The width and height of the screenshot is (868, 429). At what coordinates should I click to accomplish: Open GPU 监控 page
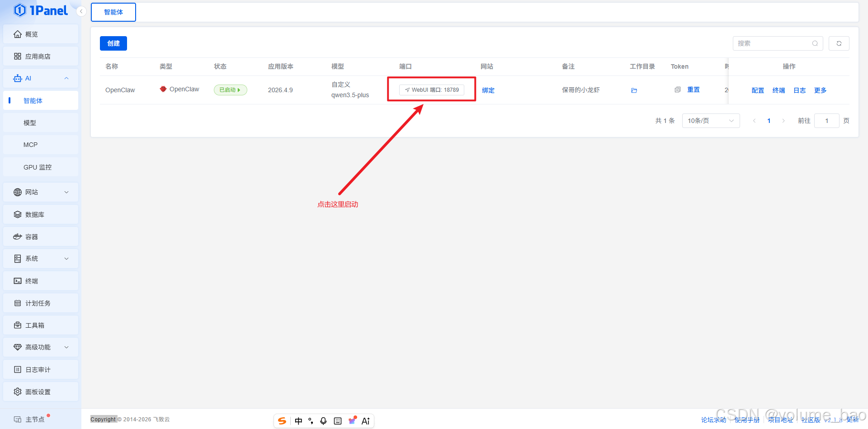[x=41, y=167]
